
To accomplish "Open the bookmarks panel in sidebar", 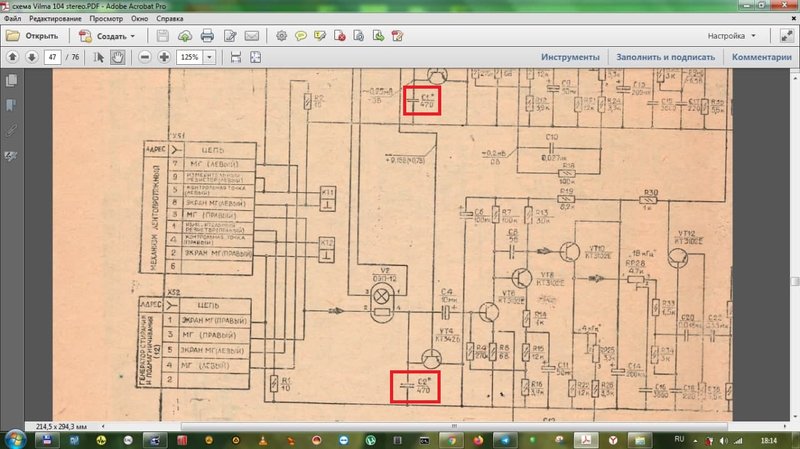I will click(11, 105).
